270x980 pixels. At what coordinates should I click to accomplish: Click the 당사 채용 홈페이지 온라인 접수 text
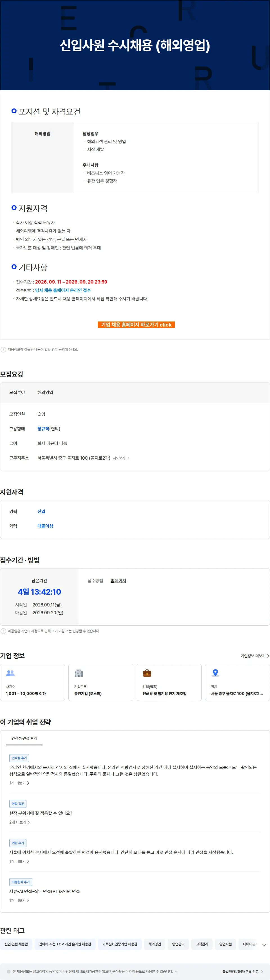point(63,290)
